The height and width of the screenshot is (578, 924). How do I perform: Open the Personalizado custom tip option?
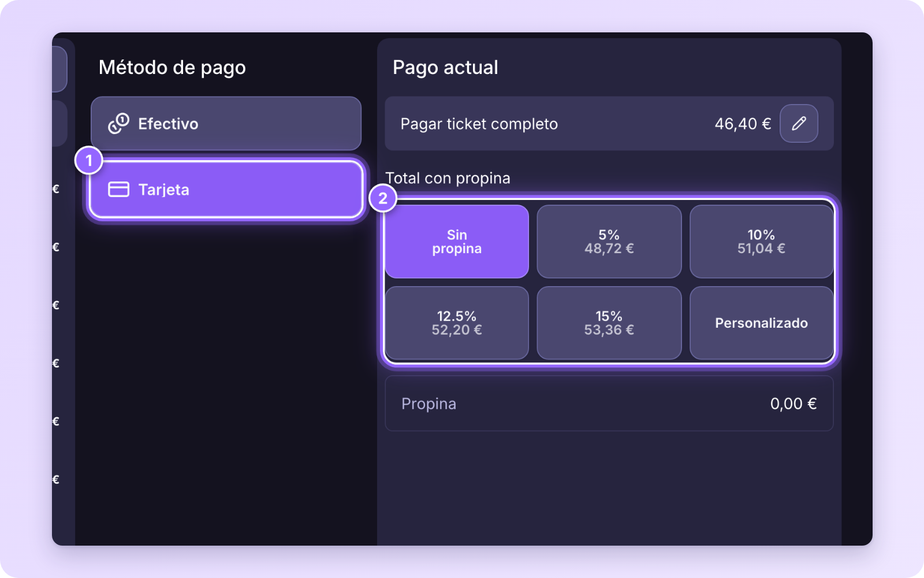pyautogui.click(x=761, y=323)
